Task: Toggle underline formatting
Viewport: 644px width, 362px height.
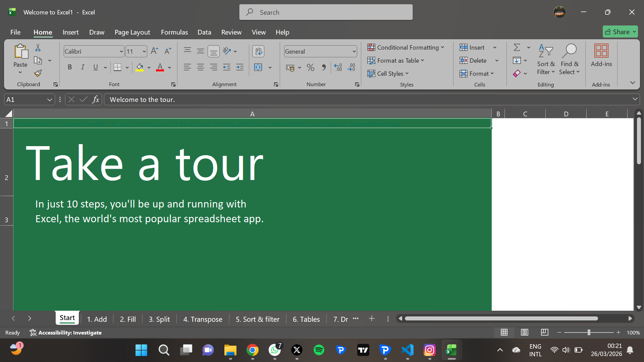Action: (x=96, y=67)
